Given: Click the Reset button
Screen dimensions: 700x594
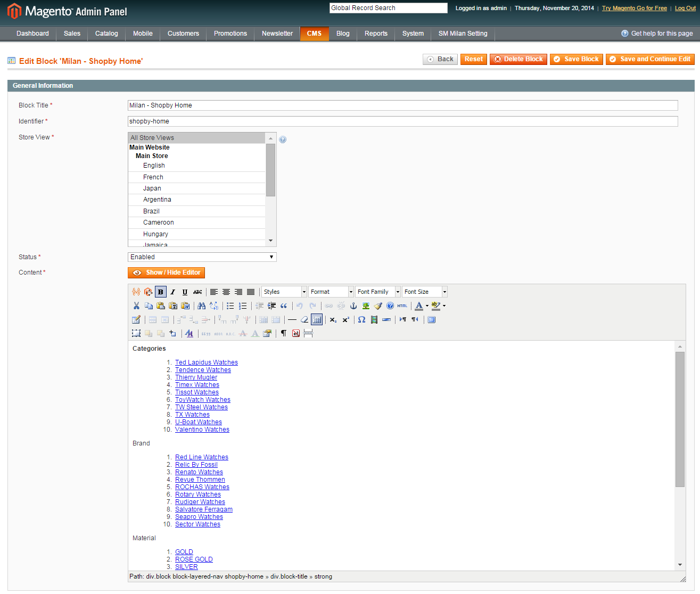Looking at the screenshot, I should point(474,59).
